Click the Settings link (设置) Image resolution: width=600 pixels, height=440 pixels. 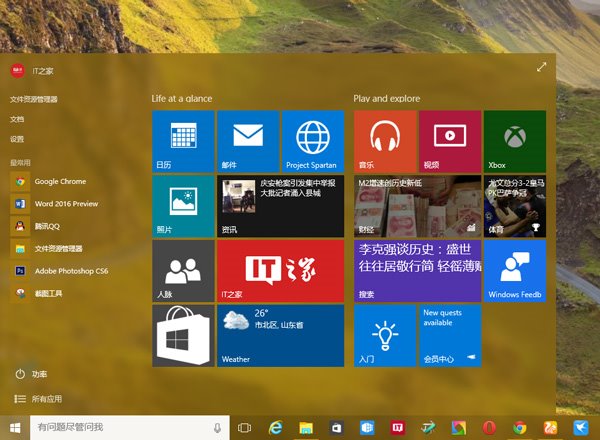coord(17,139)
